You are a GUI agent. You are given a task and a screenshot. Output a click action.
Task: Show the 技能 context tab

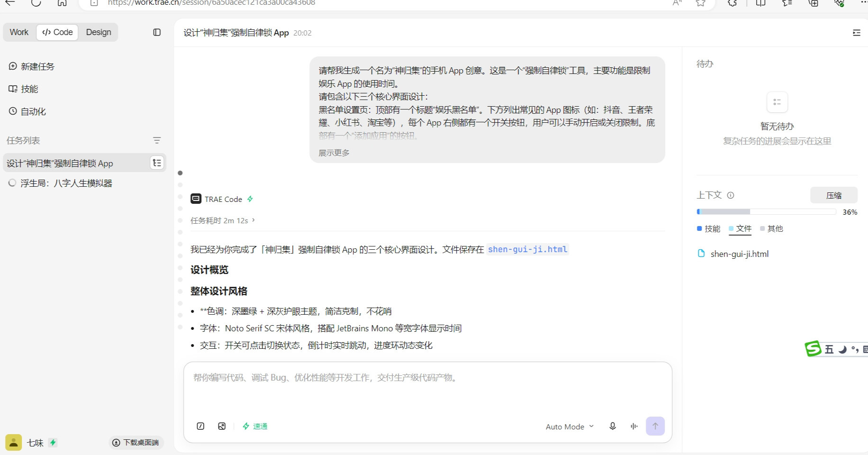click(708, 228)
